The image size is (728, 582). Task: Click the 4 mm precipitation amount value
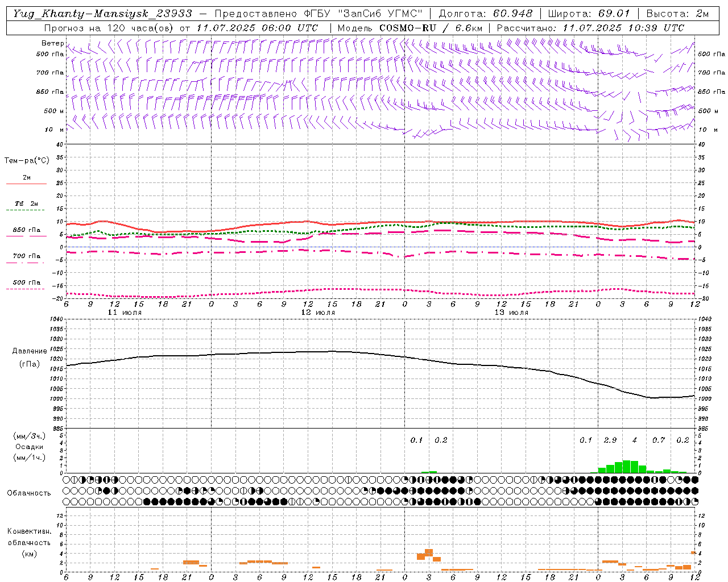tap(635, 440)
